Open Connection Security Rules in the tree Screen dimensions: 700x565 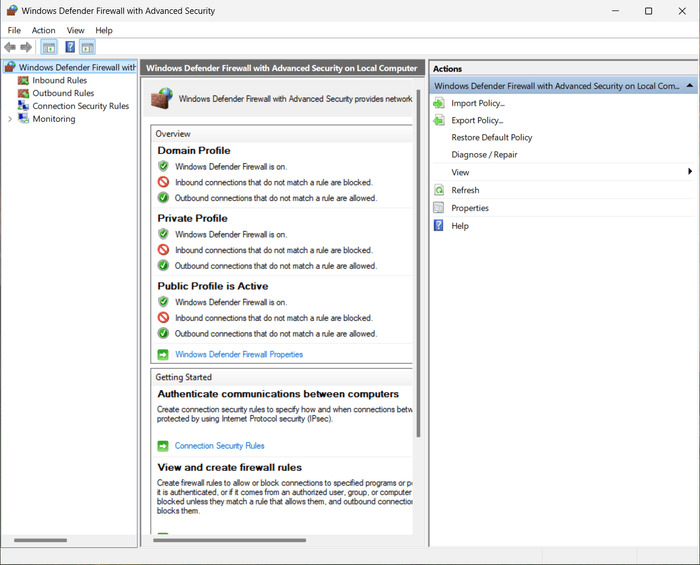80,106
